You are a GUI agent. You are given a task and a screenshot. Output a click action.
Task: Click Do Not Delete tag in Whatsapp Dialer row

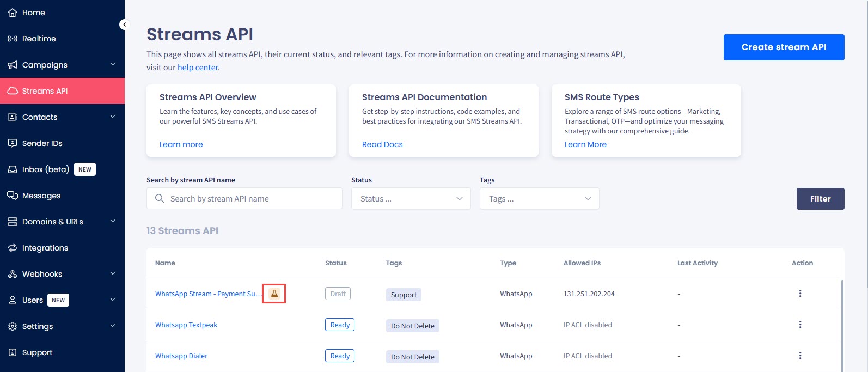point(413,357)
